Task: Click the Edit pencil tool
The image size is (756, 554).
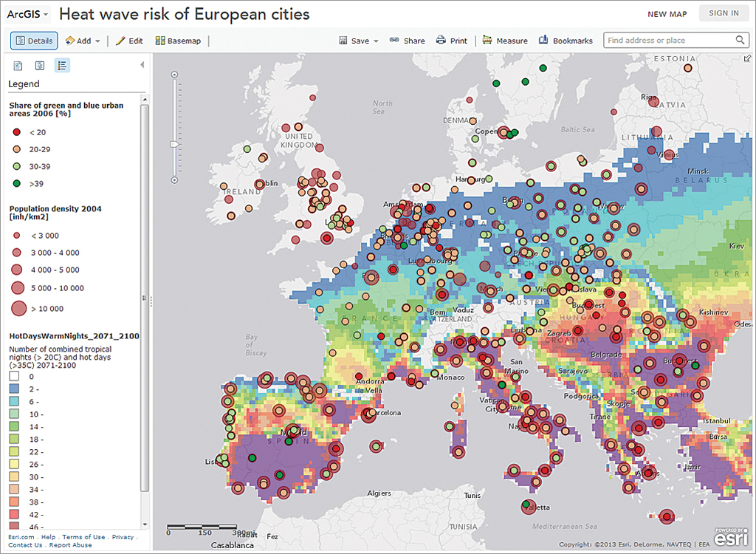Action: point(129,41)
